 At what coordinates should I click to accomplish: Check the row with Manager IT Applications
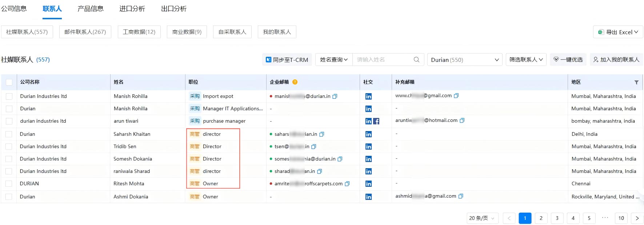pos(9,109)
